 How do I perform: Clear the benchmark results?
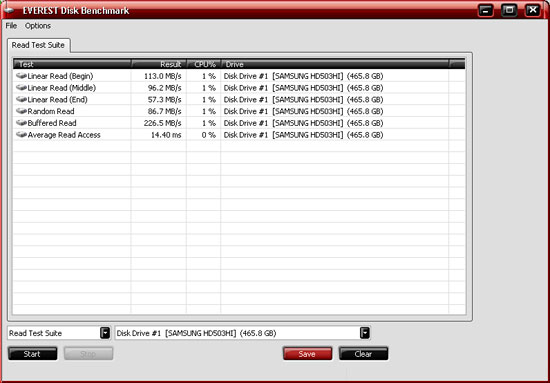pyautogui.click(x=363, y=354)
